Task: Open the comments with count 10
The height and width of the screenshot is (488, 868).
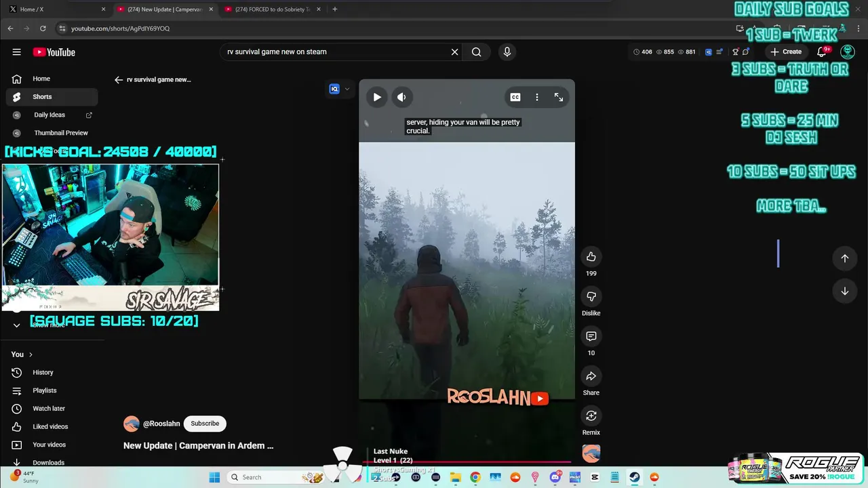Action: pos(591,336)
